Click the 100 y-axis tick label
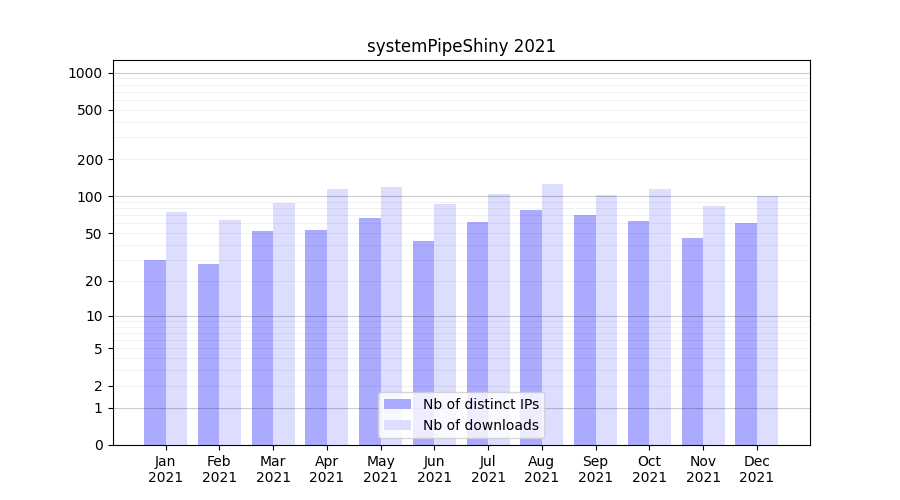This screenshot has width=900, height=500. [x=91, y=197]
